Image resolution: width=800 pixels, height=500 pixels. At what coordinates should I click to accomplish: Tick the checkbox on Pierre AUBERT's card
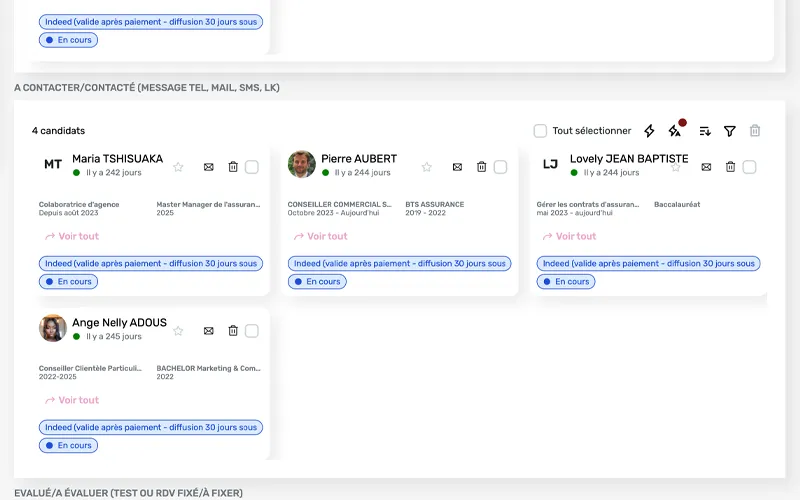(x=501, y=167)
